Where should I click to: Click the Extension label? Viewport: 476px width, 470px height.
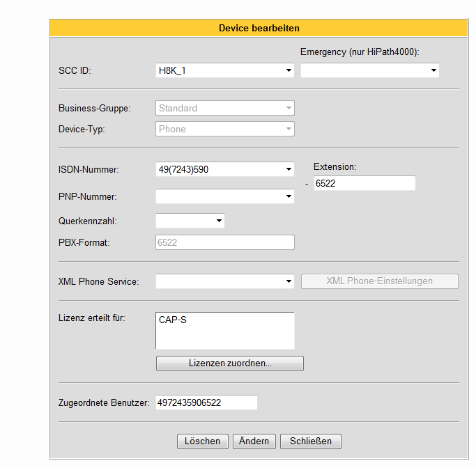(x=335, y=167)
